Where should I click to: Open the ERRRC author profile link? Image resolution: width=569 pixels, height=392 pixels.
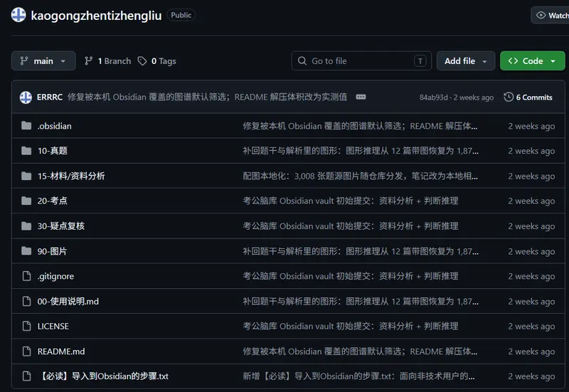pos(50,97)
